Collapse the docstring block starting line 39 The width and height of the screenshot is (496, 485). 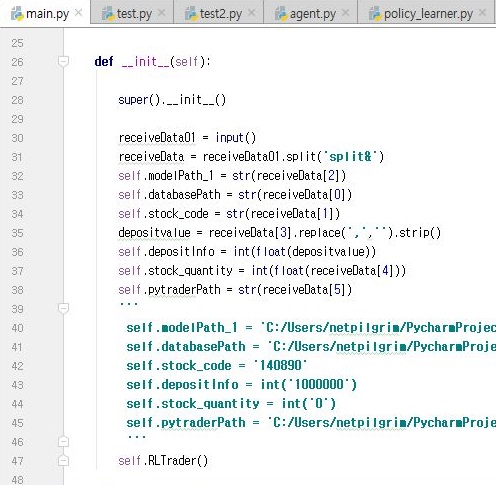pyautogui.click(x=63, y=308)
